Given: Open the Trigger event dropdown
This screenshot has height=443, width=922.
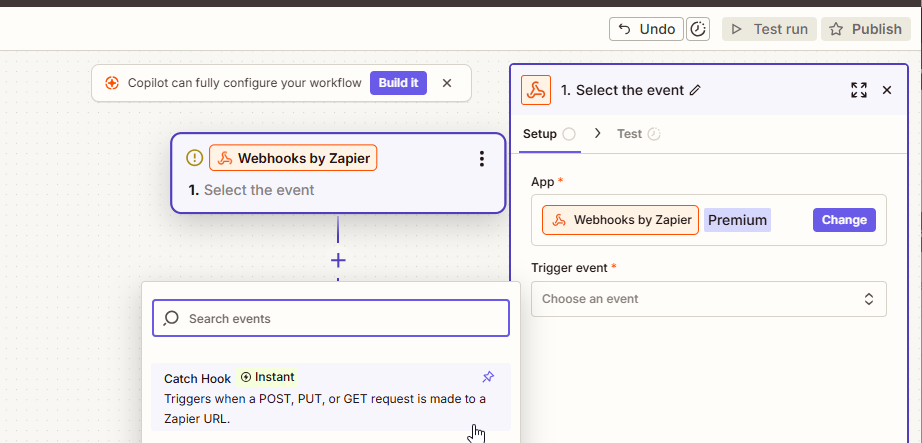Looking at the screenshot, I should tap(708, 299).
